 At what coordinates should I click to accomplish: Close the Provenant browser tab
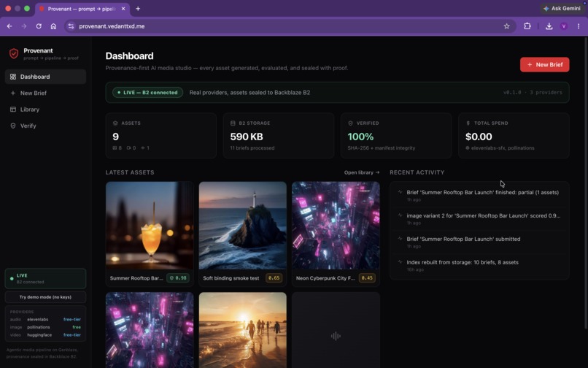click(x=123, y=9)
